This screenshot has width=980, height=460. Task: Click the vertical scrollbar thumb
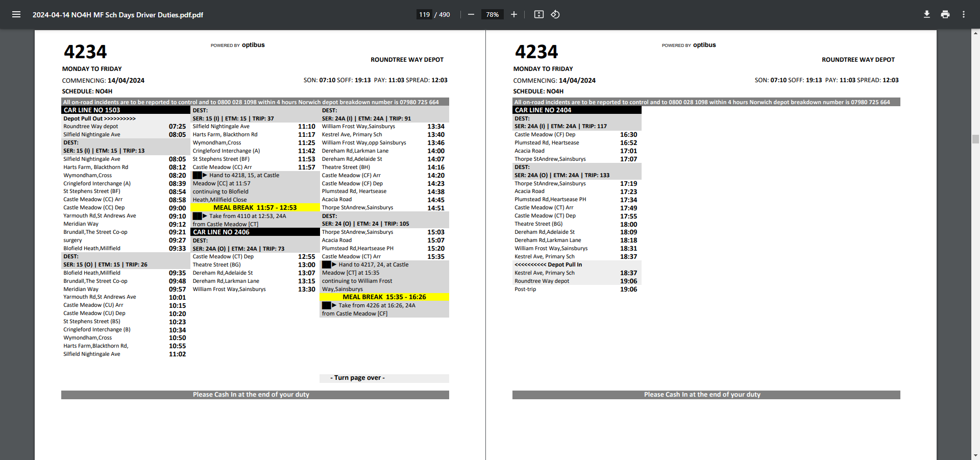pos(975,139)
